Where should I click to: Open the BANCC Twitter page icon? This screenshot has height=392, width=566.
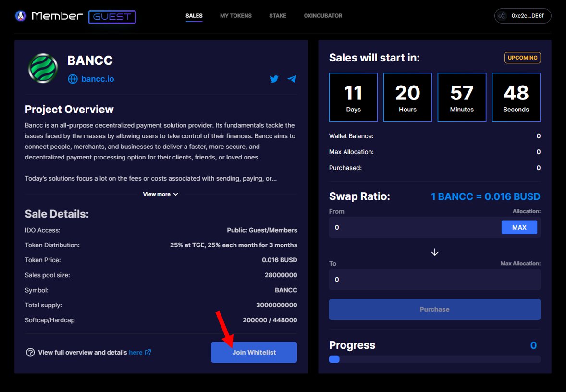click(x=274, y=79)
